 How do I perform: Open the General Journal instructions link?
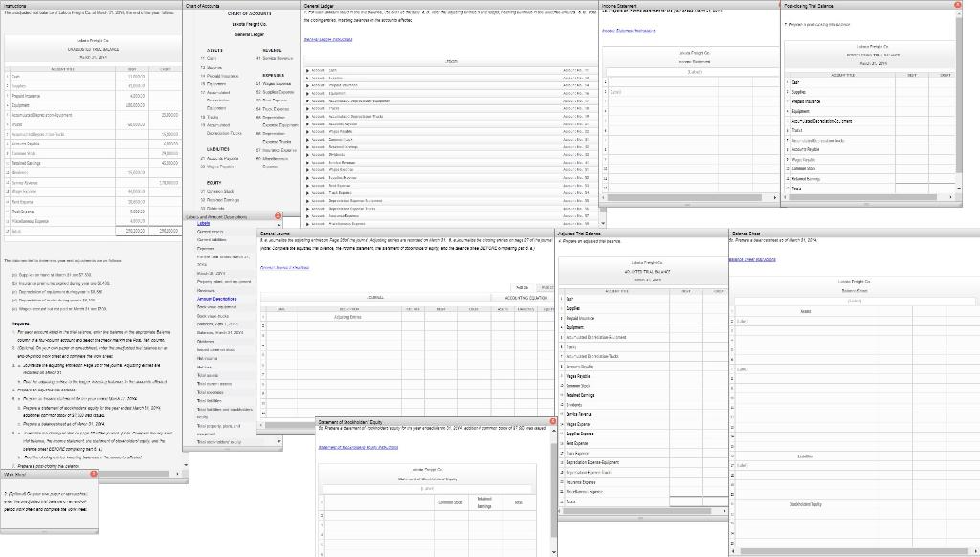[284, 268]
